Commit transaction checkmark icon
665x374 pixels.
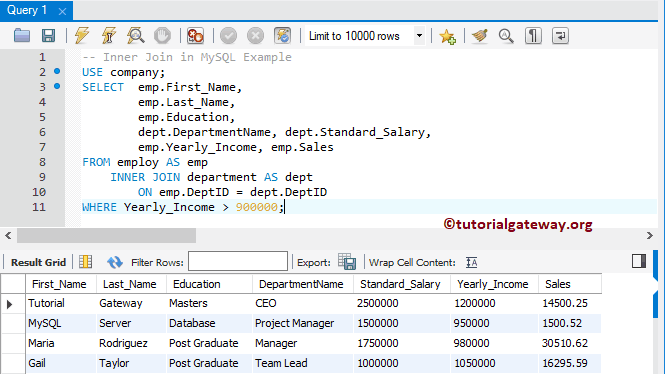pos(229,36)
